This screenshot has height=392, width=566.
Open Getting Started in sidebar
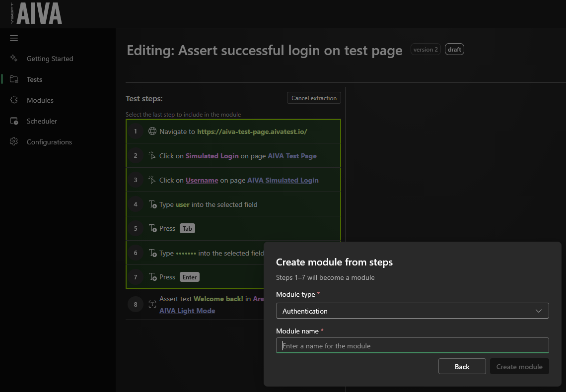[x=50, y=59]
